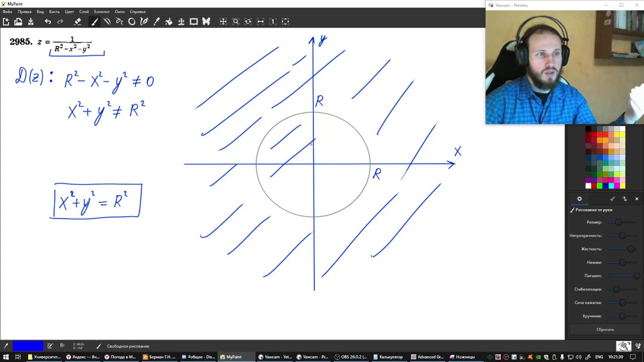The height and width of the screenshot is (362, 644).
Task: Select the Pan View tool
Action: (223, 22)
